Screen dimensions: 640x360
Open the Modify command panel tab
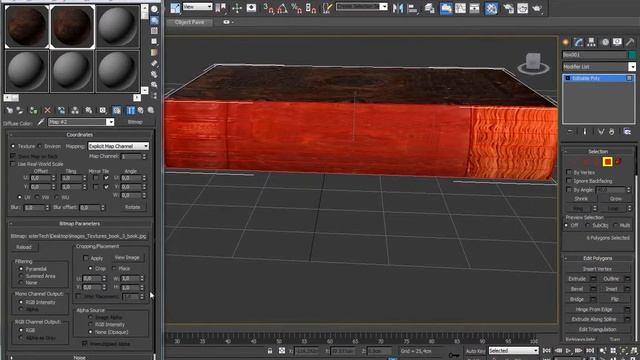(578, 42)
